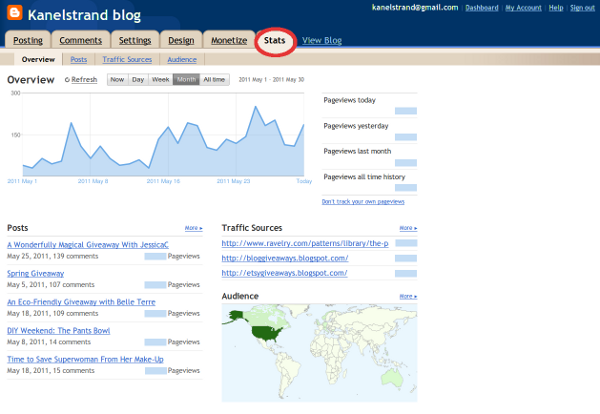This screenshot has width=600, height=414.
Task: Open My Account link
Action: coord(523,8)
